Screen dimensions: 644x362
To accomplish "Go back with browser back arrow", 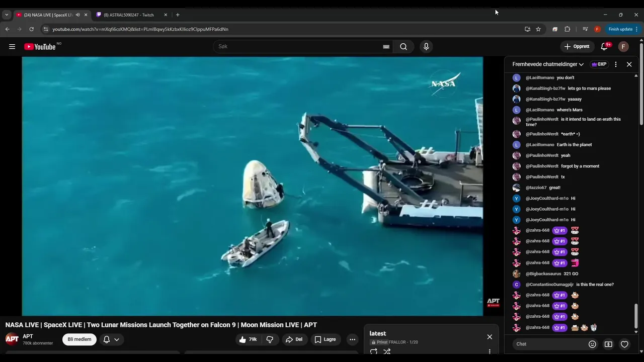I will [7, 29].
